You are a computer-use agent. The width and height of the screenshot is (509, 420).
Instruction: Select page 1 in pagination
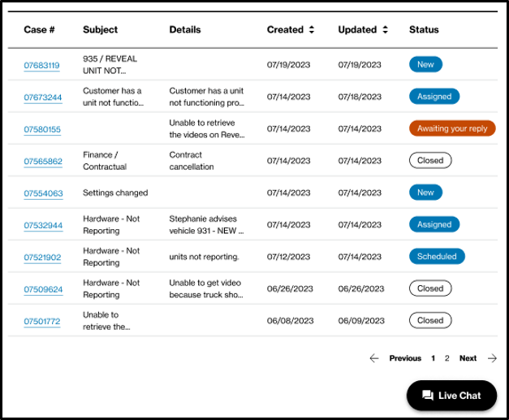coord(433,358)
